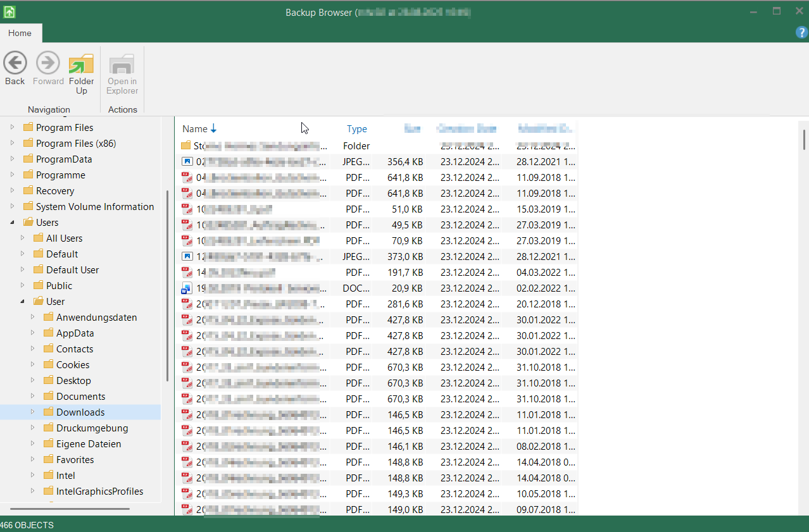The image size is (809, 532).
Task: Expand the Program Files (x86) node
Action: [12, 143]
